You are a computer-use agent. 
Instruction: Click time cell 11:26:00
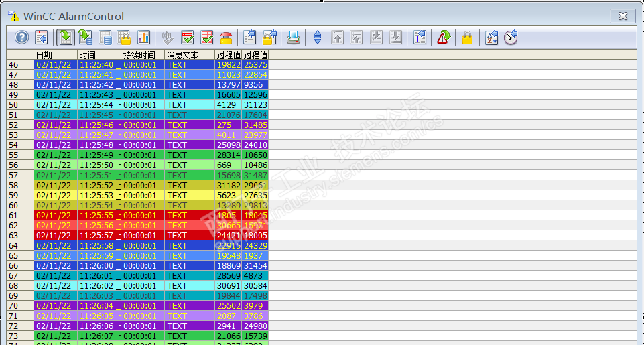click(x=99, y=266)
